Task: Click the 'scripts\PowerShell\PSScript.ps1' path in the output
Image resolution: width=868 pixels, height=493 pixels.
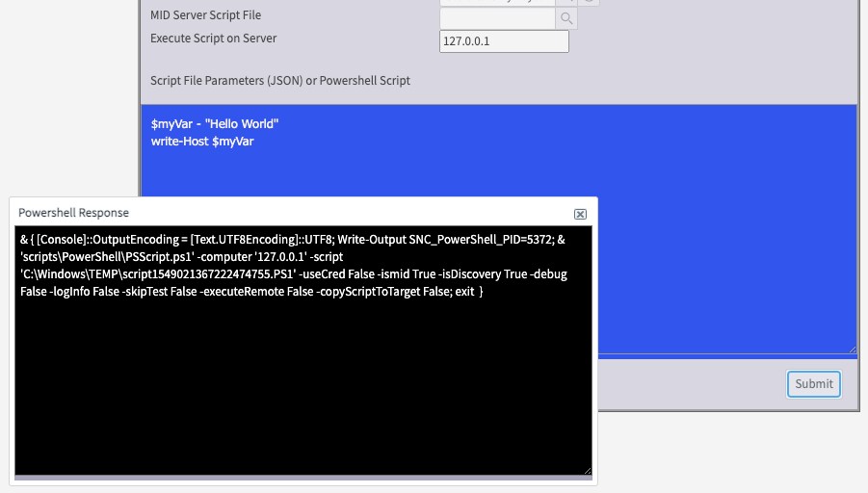Action: pyautogui.click(x=107, y=257)
